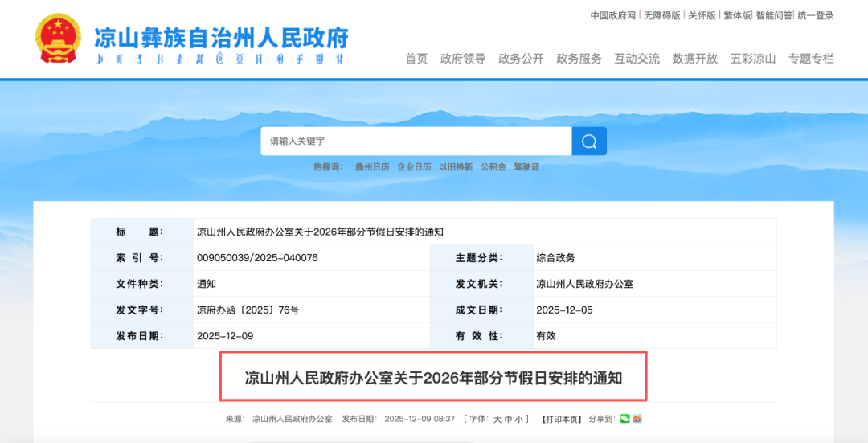Select the hot search term 以旧换新
The height and width of the screenshot is (443, 868).
point(456,166)
